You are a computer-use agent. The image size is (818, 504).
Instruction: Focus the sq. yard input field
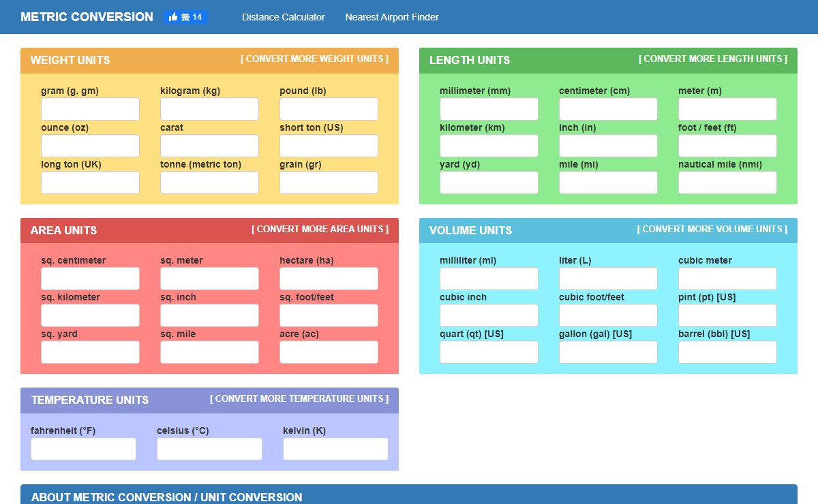[x=90, y=352]
